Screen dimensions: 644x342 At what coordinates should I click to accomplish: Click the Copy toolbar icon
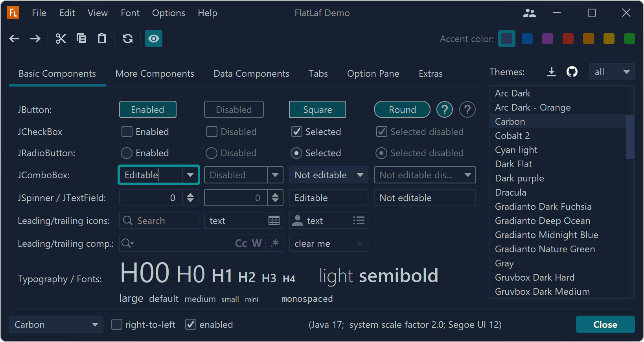coord(81,39)
